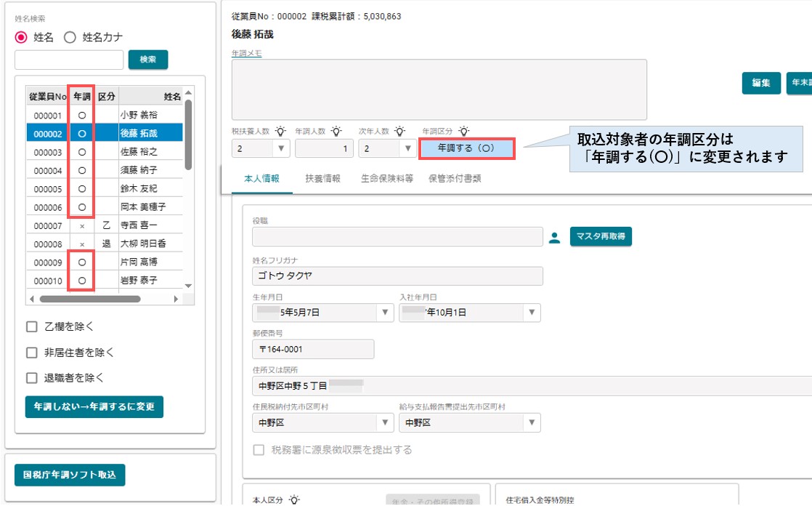Switch to the 生命保険料等 tab

pos(387,178)
